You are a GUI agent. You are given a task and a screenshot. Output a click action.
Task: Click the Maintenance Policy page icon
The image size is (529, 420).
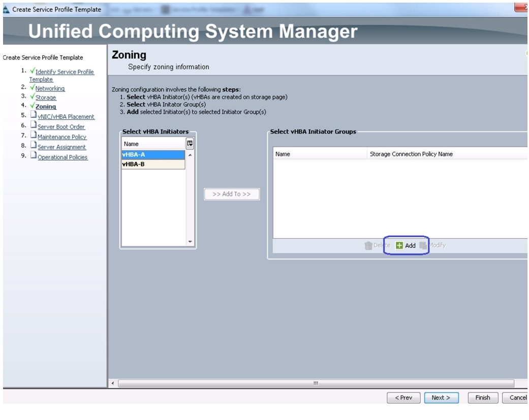[34, 135]
